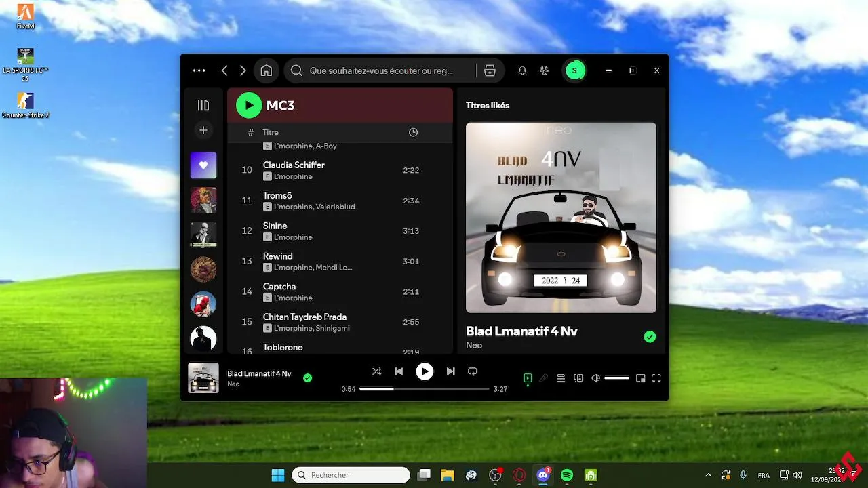Go forward with the right arrow
The height and width of the screenshot is (488, 868).
[243, 70]
